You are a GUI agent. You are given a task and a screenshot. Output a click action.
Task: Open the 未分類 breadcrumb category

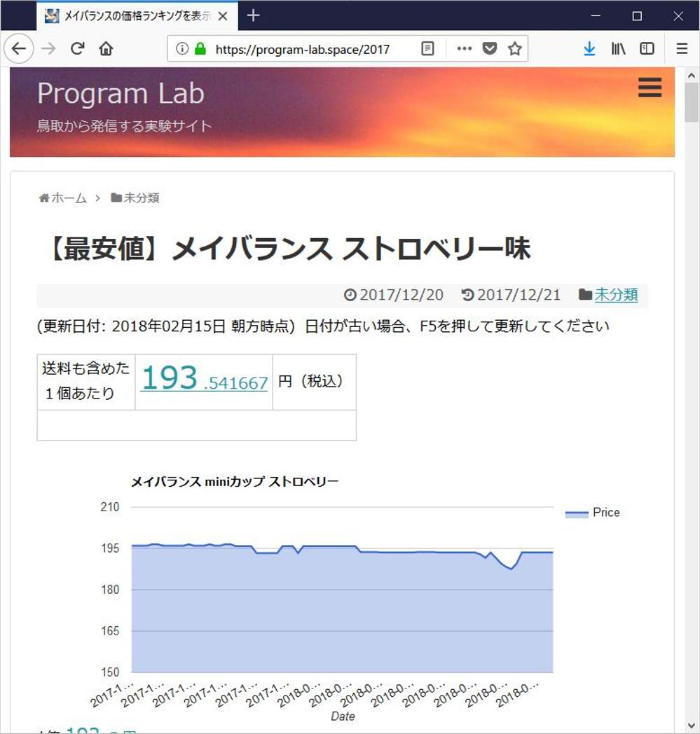click(x=135, y=198)
